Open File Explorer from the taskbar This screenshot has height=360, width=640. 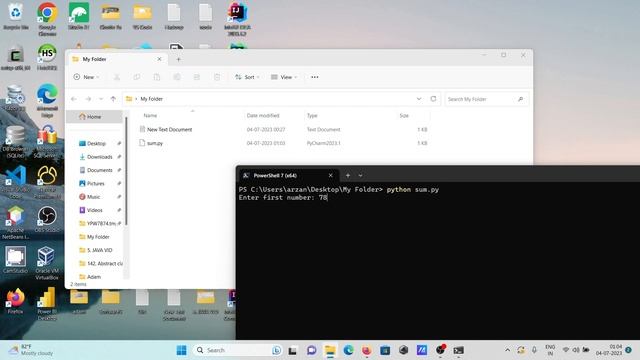330,350
